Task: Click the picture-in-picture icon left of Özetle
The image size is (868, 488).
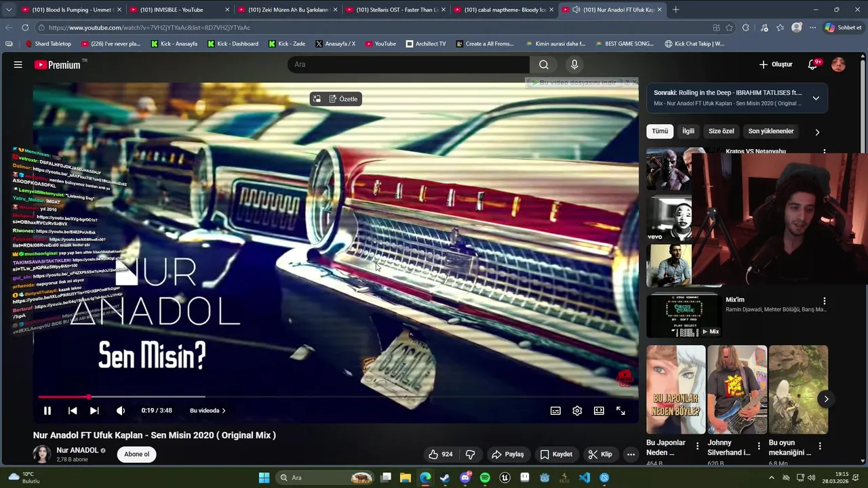Action: [x=317, y=99]
